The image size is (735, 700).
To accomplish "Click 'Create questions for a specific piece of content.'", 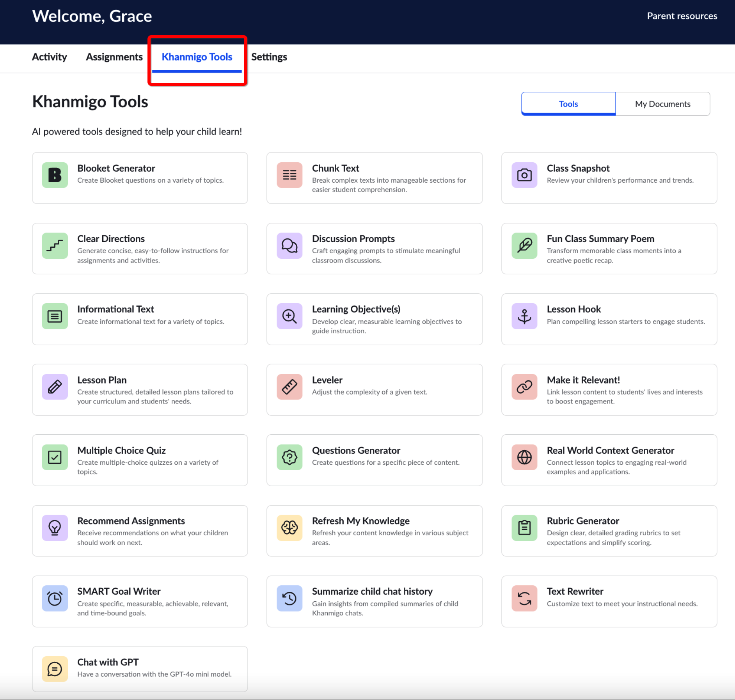I will (386, 462).
